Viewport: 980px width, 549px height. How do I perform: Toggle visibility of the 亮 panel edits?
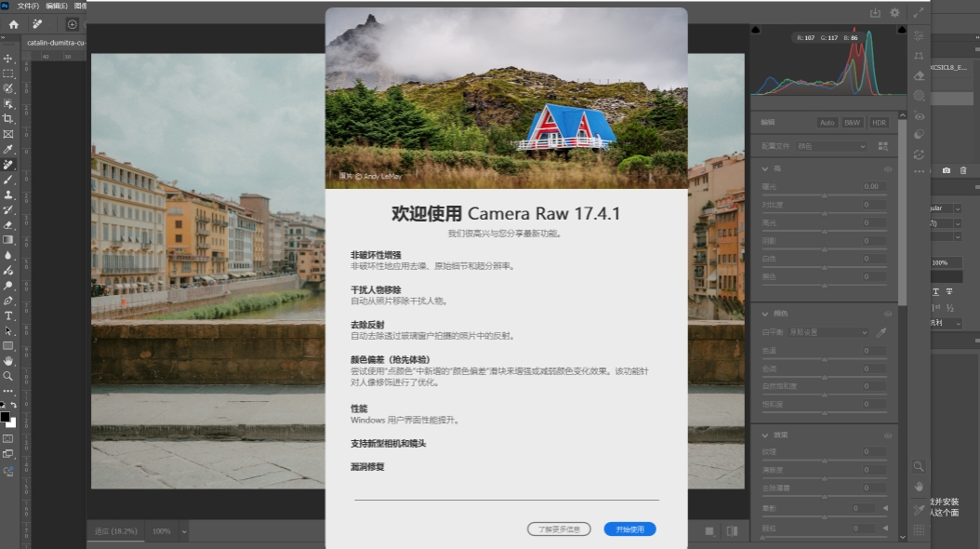[x=888, y=169]
